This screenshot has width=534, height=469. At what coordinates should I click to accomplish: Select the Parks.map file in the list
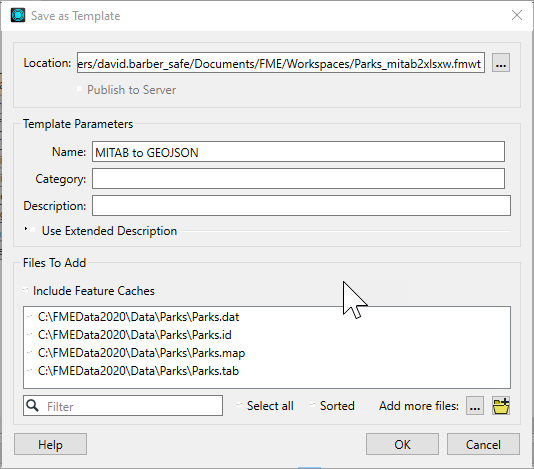coord(141,353)
